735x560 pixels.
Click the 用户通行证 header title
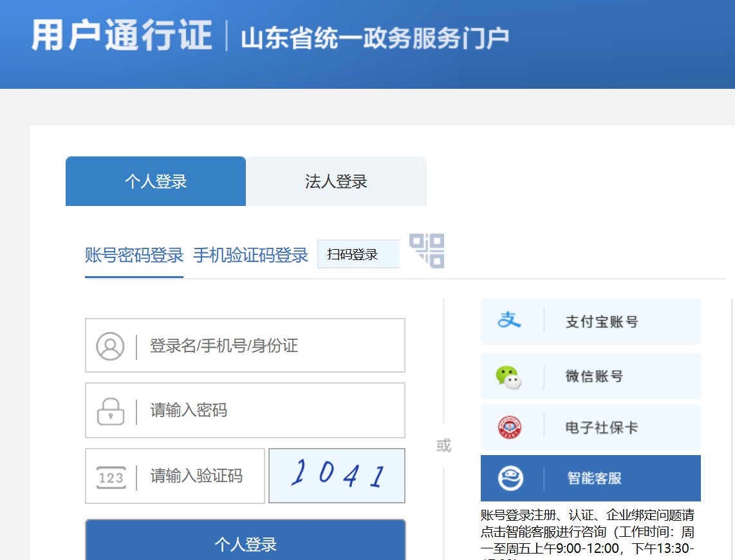[x=122, y=35]
